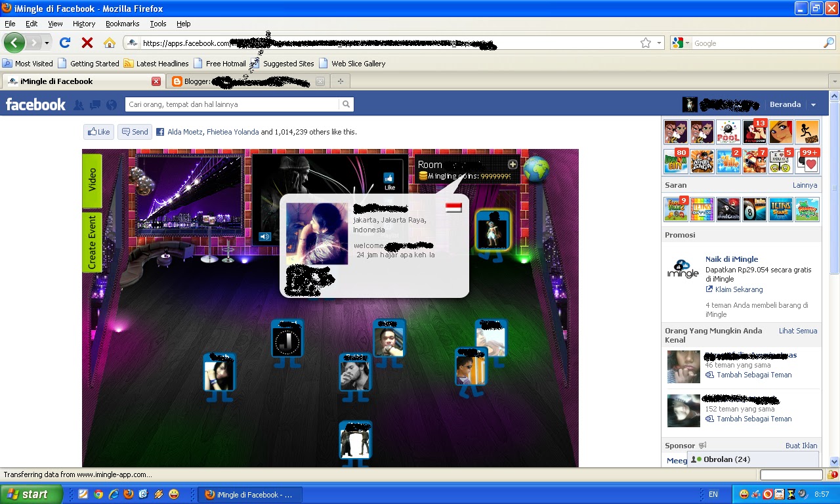Open the Pool Live Tour game icon
Image resolution: width=840 pixels, height=504 pixels.
tap(728, 131)
